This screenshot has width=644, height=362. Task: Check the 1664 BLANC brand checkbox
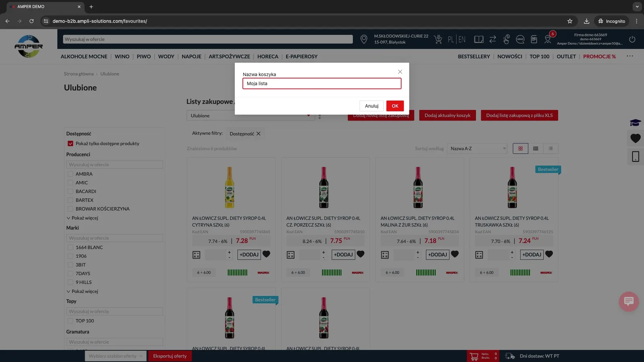(x=70, y=247)
